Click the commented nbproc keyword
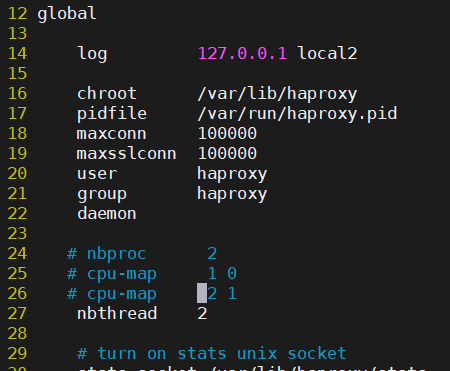Screen dimensions: 450x371 [x=116, y=254]
